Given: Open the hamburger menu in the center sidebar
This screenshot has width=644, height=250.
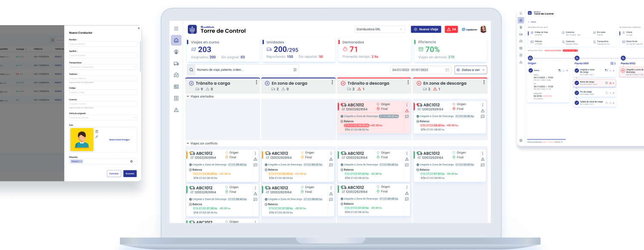Looking at the screenshot, I should (x=176, y=29).
